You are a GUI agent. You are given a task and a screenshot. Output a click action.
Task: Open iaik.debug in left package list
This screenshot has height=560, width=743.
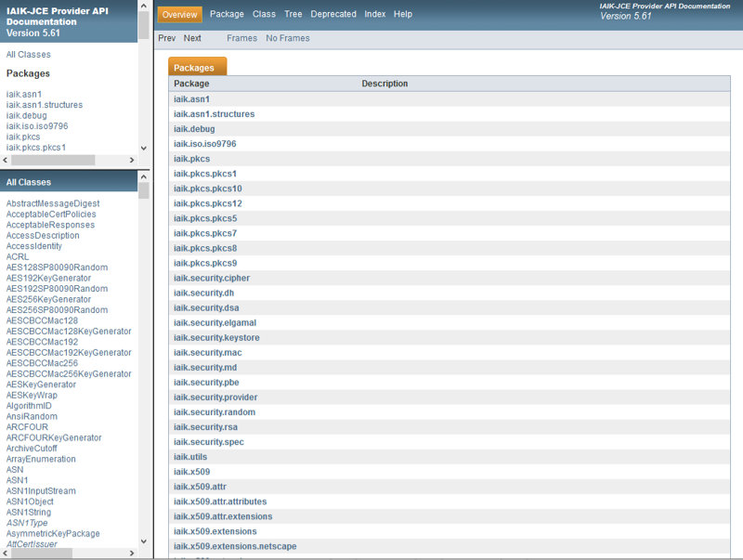click(27, 115)
